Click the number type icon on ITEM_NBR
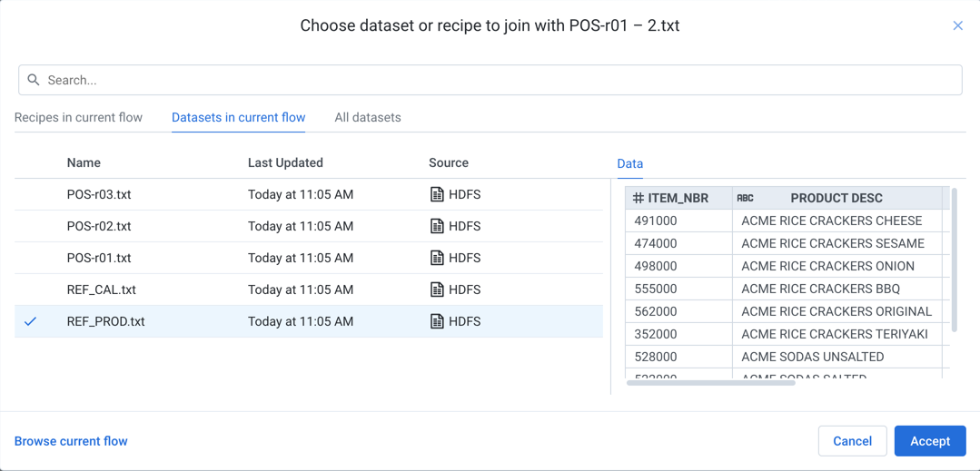 click(x=638, y=198)
